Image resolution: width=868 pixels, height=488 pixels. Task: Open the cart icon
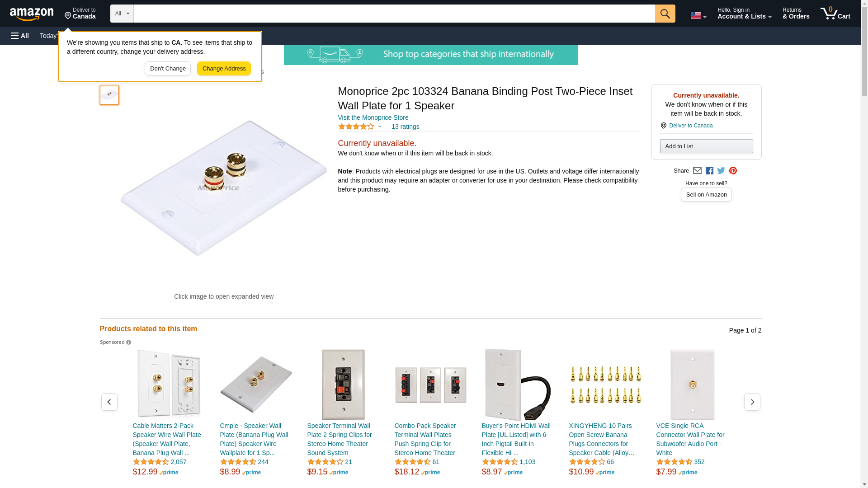click(835, 14)
